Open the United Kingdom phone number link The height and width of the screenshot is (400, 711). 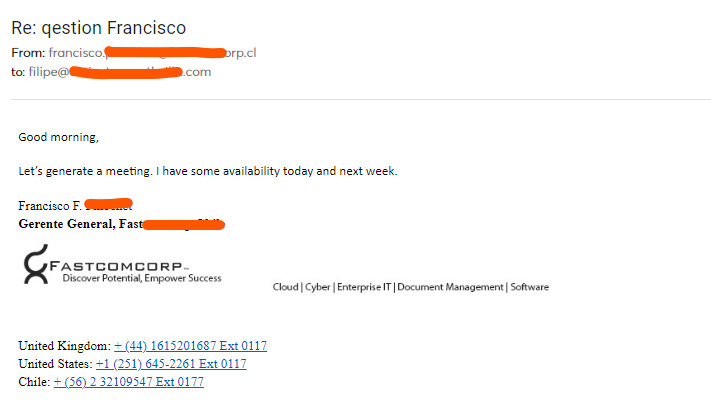coord(190,346)
